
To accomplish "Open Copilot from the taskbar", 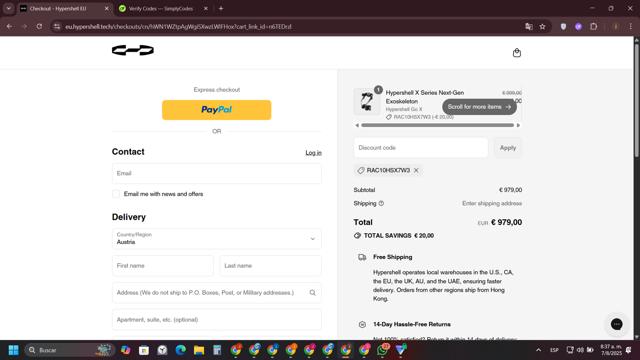I will [125, 350].
